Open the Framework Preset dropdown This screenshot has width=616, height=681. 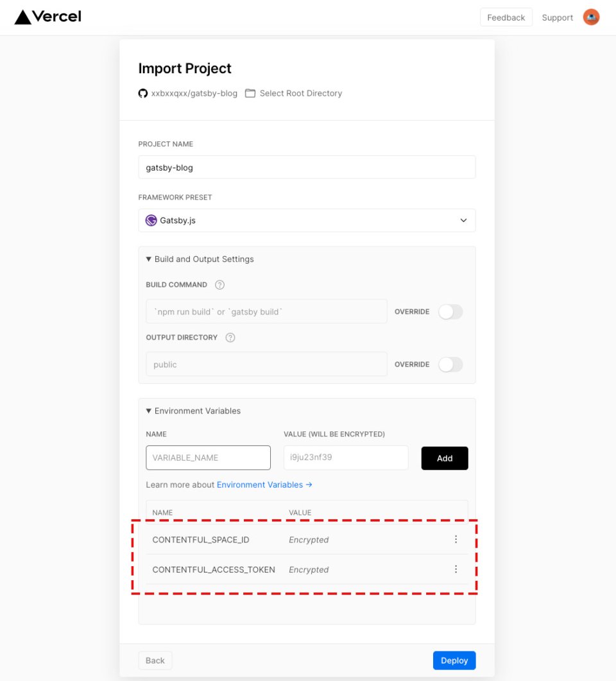coord(307,220)
